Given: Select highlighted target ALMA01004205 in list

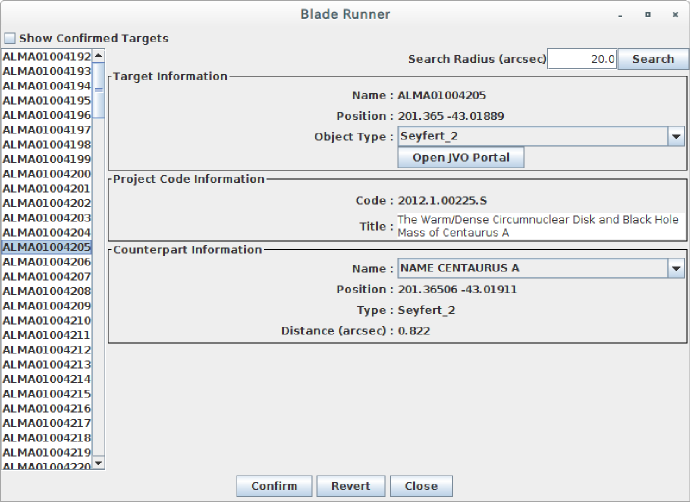Looking at the screenshot, I should [x=47, y=247].
